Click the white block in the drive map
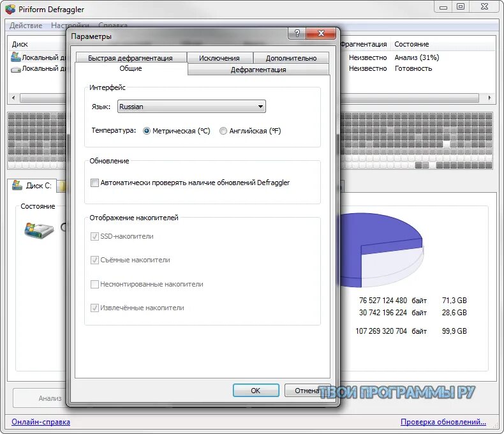This screenshot has width=504, height=434. click(446, 145)
